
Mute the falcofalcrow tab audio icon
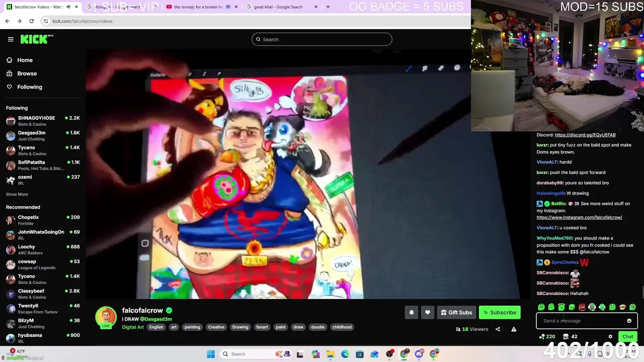(x=68, y=7)
